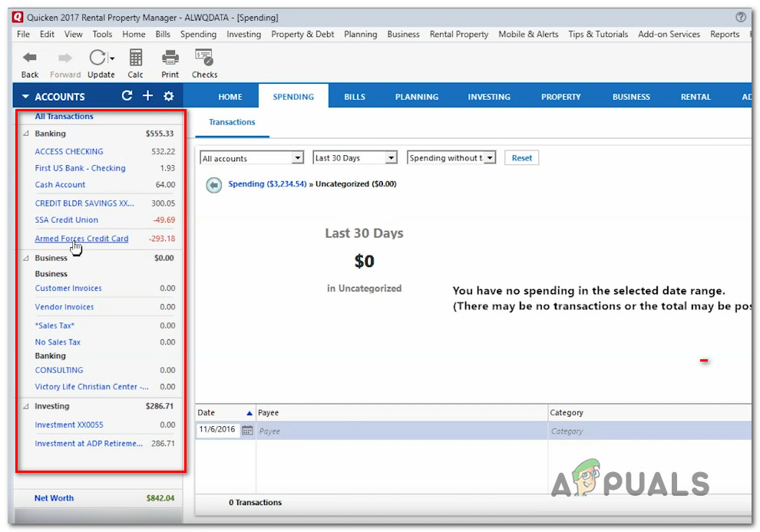Open the Calc calculator icon
760x532 pixels.
(x=136, y=58)
